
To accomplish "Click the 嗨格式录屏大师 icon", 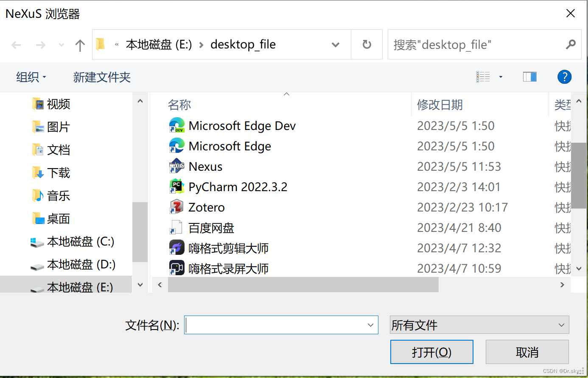I will tap(176, 268).
